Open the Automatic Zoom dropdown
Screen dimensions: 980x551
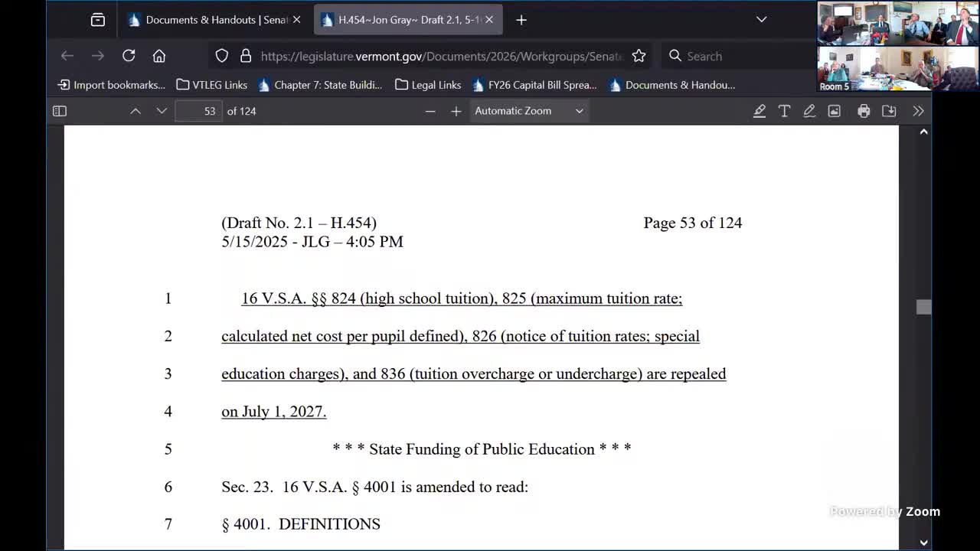pyautogui.click(x=528, y=111)
